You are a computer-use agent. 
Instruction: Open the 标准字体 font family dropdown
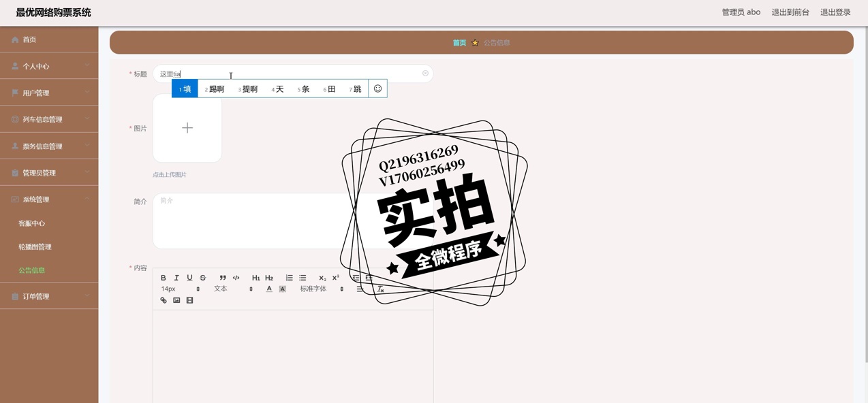(x=322, y=289)
